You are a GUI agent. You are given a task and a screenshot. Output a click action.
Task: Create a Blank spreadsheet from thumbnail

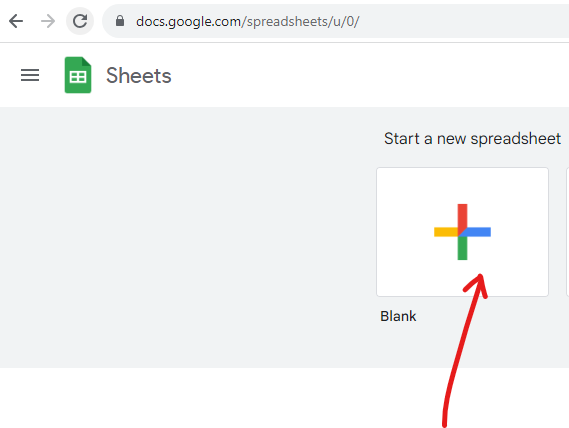pyautogui.click(x=462, y=232)
